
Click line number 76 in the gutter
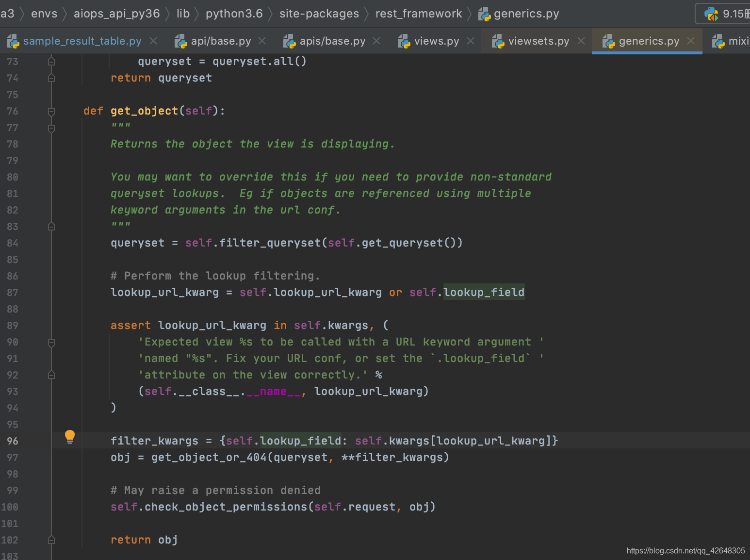pos(13,111)
